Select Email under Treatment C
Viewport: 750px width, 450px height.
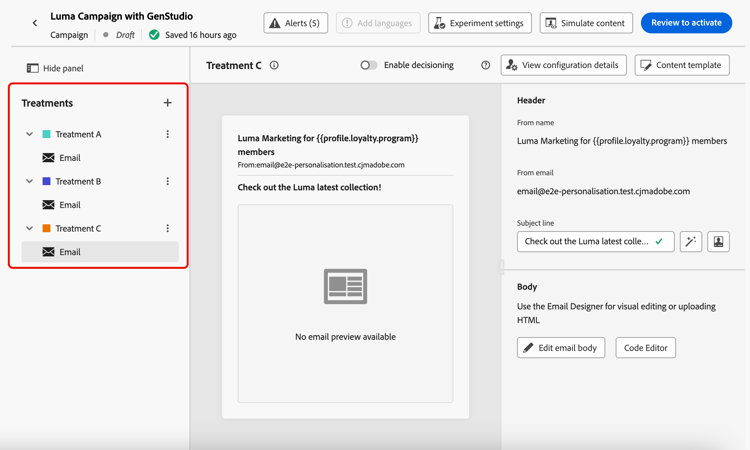click(100, 252)
